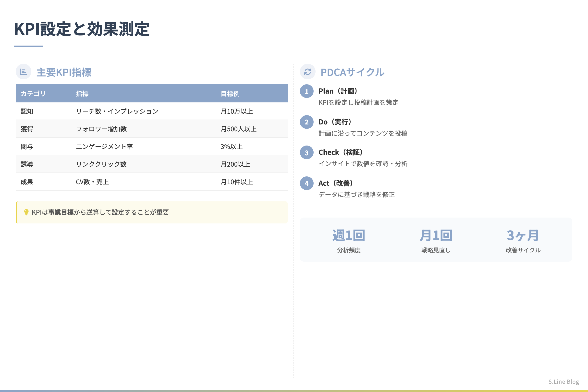The width and height of the screenshot is (588, 392).
Task: Select the 主要KPI指標 section heading
Action: (64, 72)
